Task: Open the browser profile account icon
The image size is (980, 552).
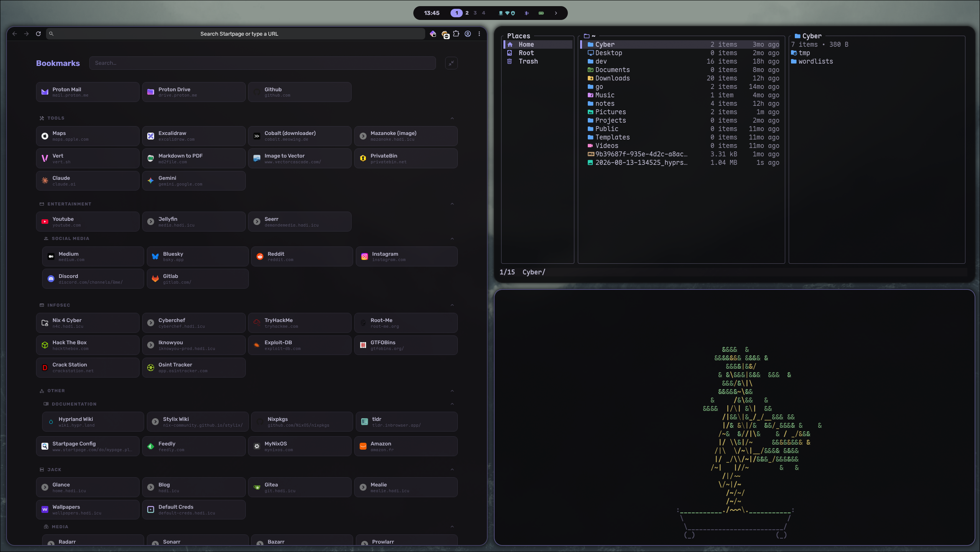Action: point(468,34)
